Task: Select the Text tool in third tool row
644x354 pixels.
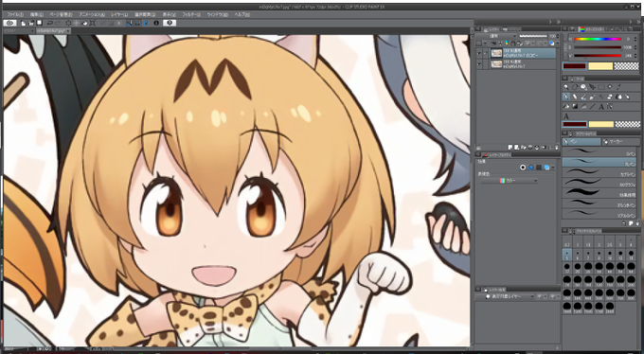Action: click(601, 106)
